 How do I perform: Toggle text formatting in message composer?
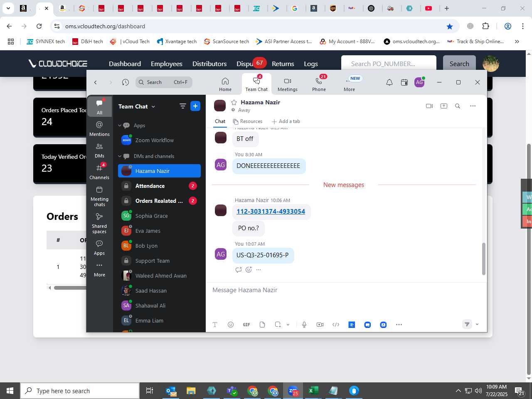[215, 325]
